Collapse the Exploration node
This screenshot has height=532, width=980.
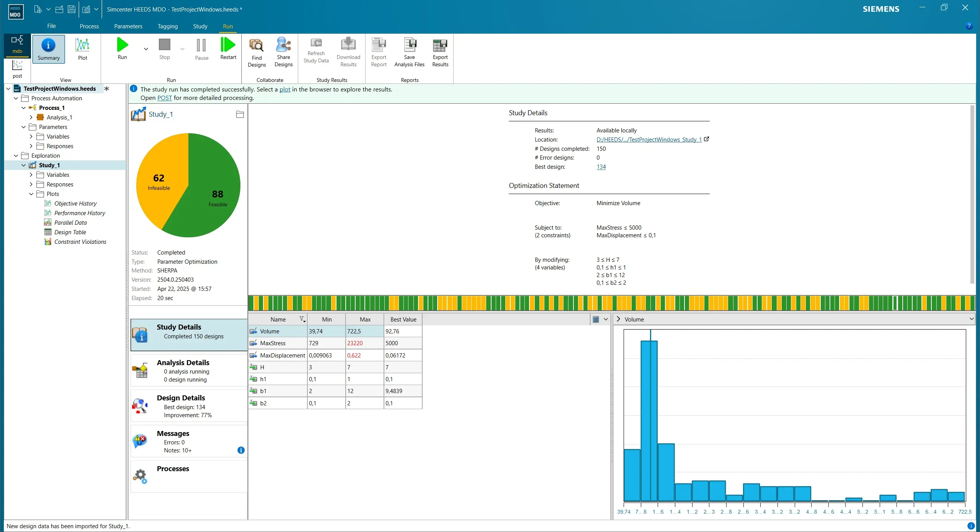pos(16,156)
